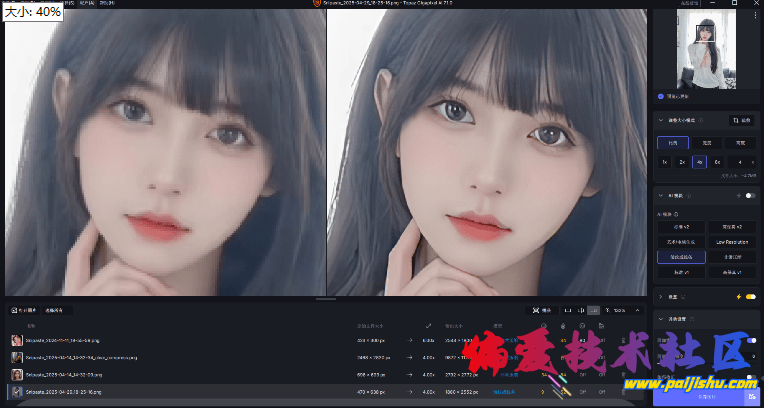Click the 1:1 single-view icon
The image size is (764, 408).
tap(568, 310)
